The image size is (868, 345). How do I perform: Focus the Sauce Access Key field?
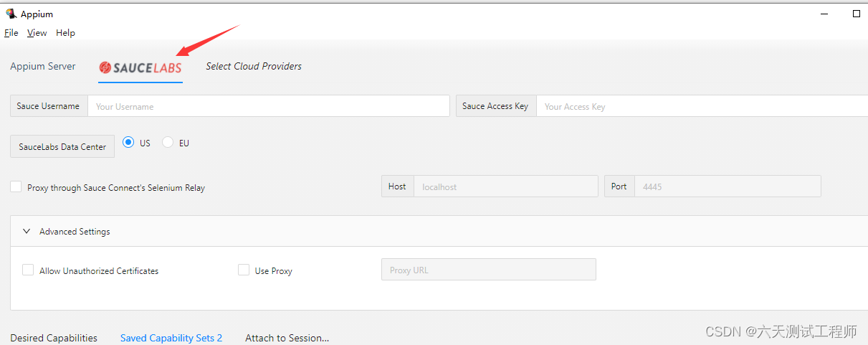(702, 106)
